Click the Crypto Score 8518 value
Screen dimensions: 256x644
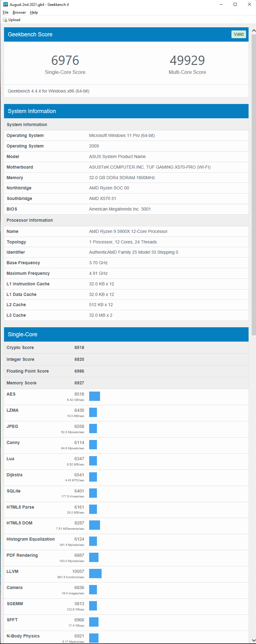point(79,347)
